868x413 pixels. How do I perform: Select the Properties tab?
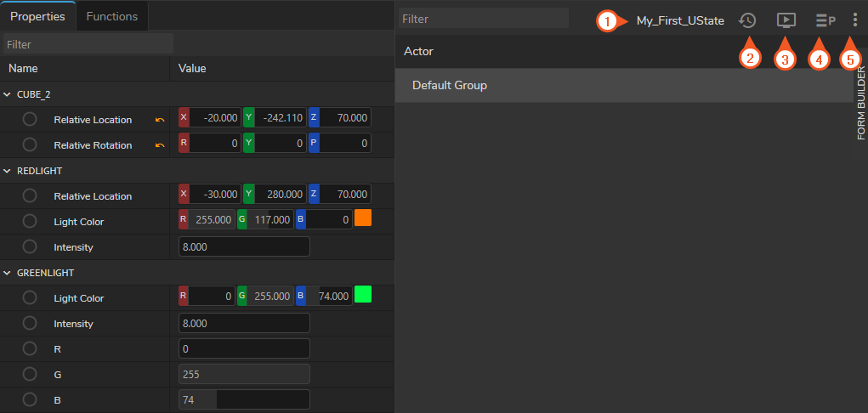(37, 15)
